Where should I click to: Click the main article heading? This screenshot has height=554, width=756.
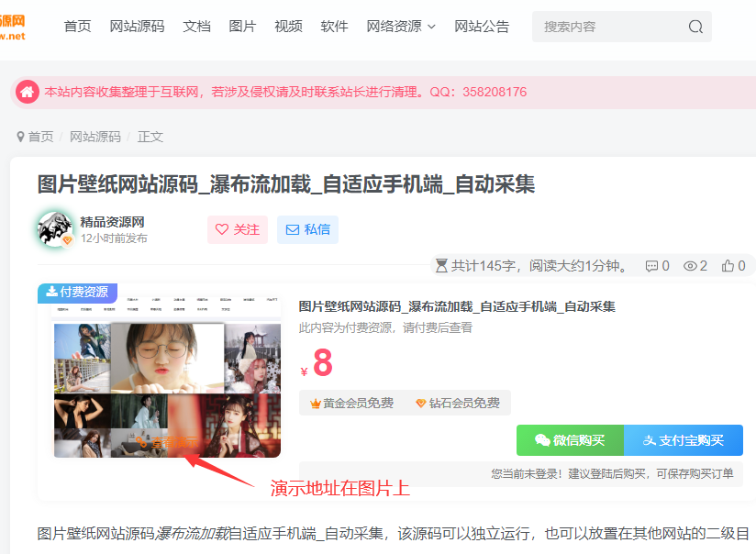click(x=286, y=184)
